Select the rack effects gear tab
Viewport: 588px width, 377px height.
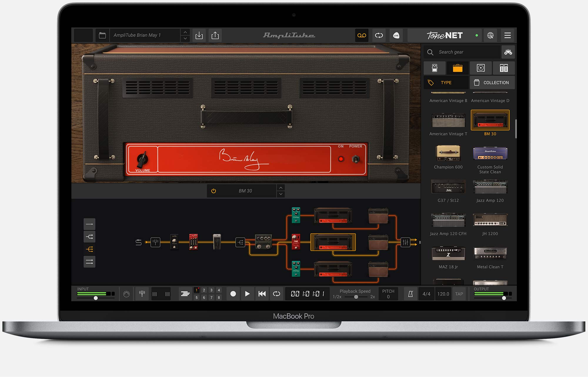coord(504,68)
